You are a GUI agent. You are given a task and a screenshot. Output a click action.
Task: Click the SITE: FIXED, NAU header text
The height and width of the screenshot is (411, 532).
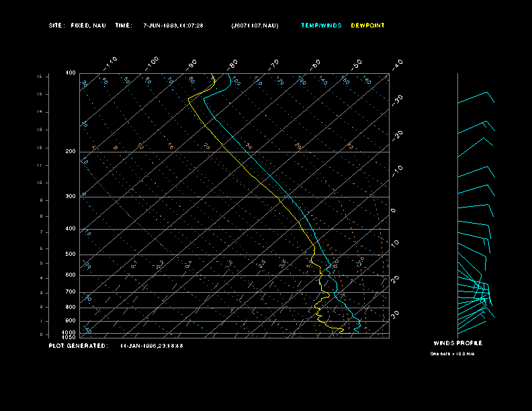click(77, 26)
